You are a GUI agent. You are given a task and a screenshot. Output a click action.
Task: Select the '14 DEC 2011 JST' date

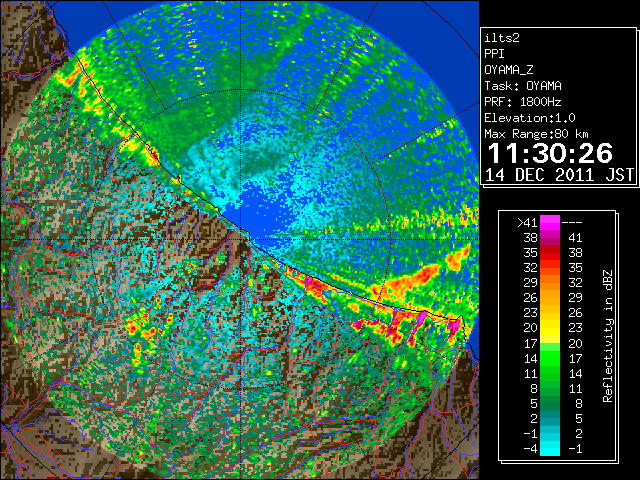tap(559, 175)
